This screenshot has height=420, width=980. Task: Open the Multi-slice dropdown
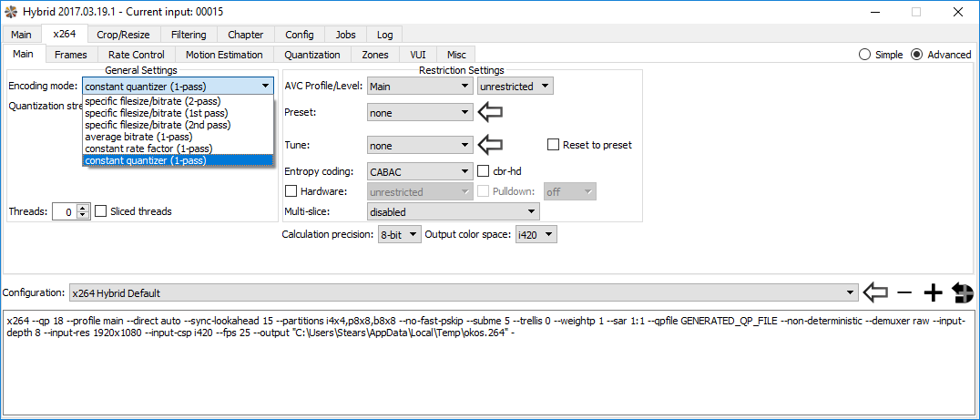pyautogui.click(x=454, y=212)
